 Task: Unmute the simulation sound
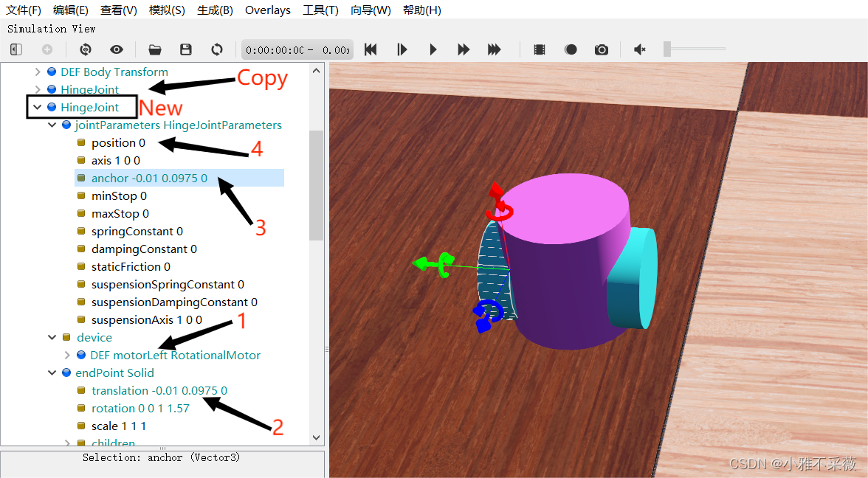coord(640,49)
